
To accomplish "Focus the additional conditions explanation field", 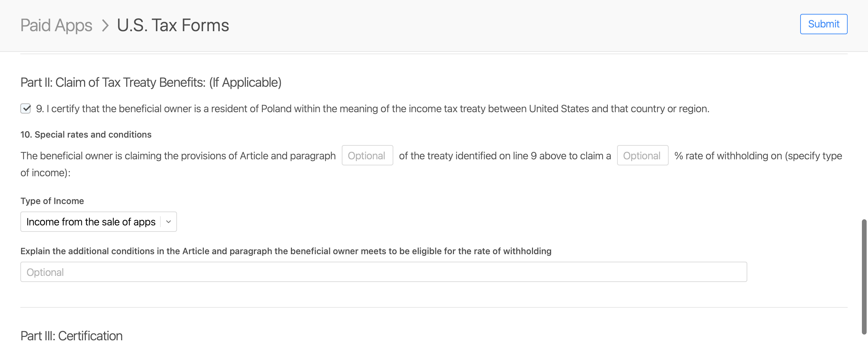I will click(383, 272).
